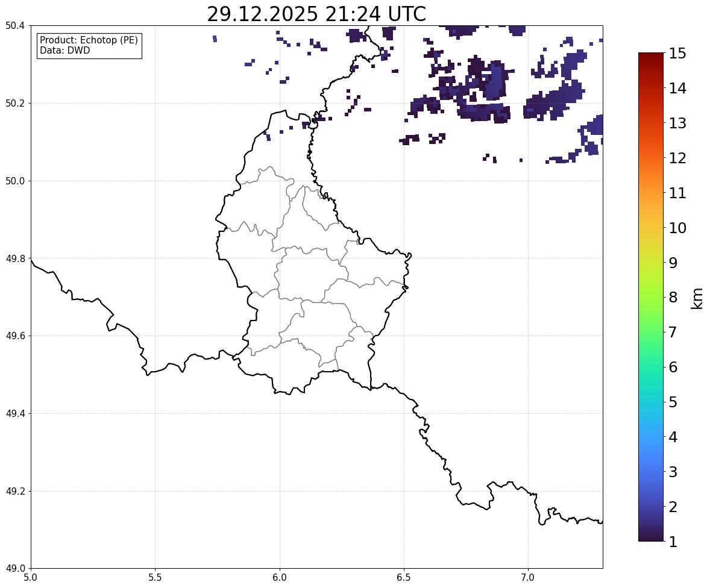Click the colorbar unit label 'km'
The width and height of the screenshot is (710, 588).
click(697, 299)
